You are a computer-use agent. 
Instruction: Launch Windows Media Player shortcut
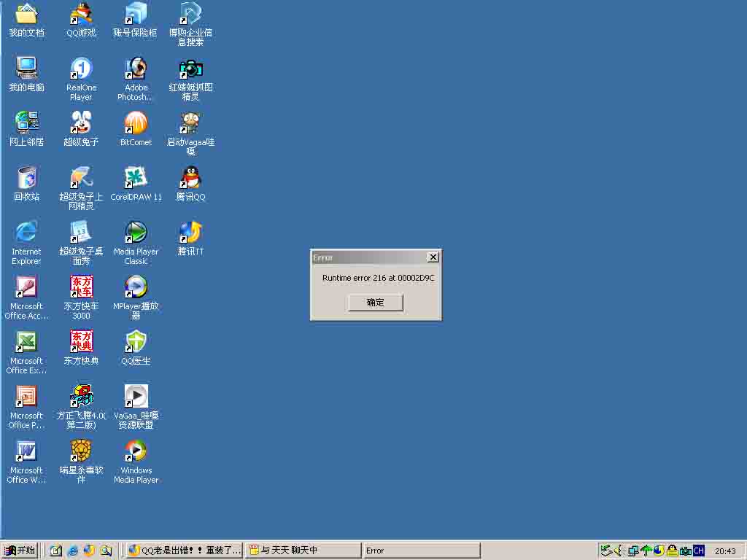[x=136, y=451]
